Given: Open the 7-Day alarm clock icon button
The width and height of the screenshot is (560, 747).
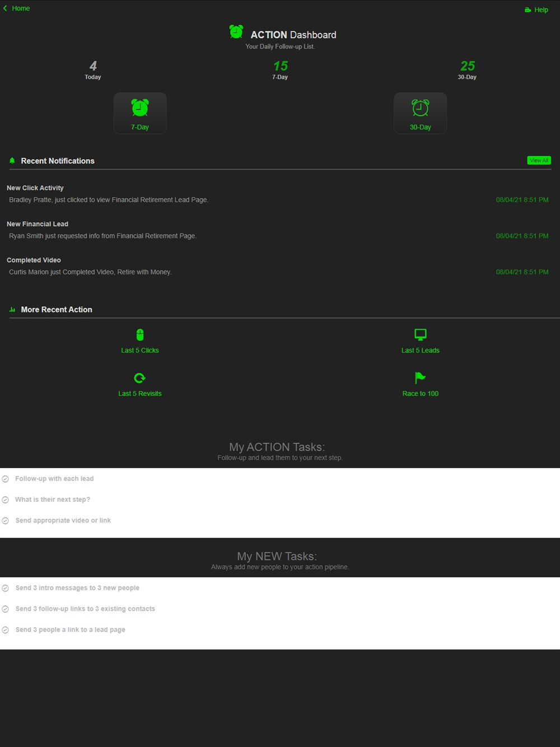Looking at the screenshot, I should 140,108.
